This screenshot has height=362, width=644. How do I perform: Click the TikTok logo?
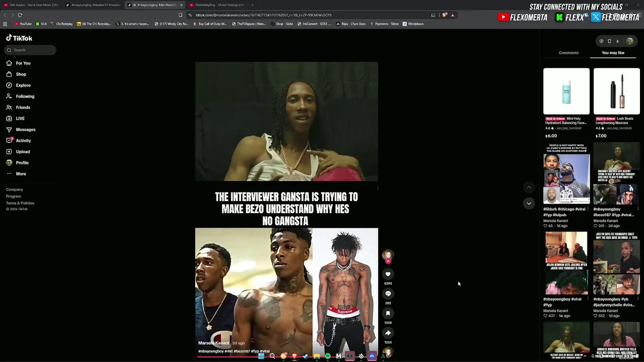point(19,38)
